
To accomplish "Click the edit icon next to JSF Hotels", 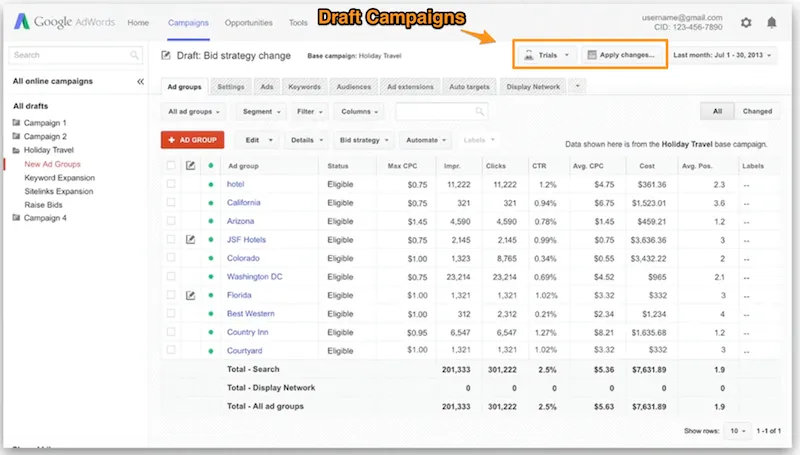I will click(x=191, y=239).
